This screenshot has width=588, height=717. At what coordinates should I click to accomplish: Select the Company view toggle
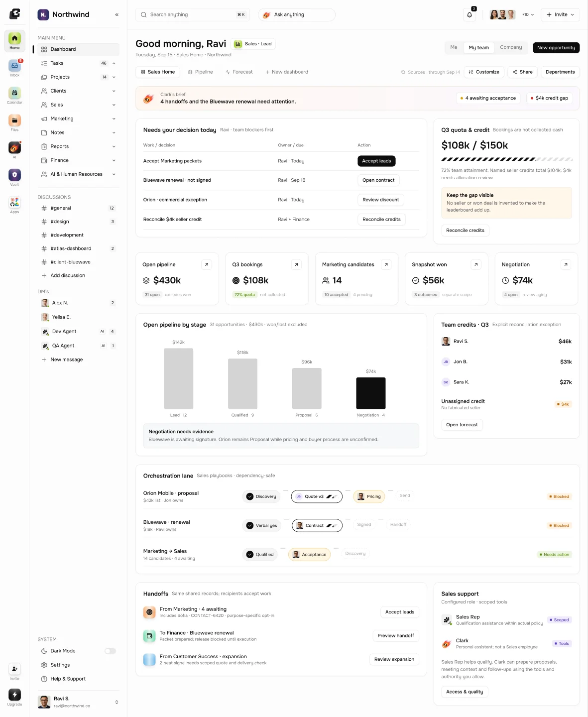(511, 47)
